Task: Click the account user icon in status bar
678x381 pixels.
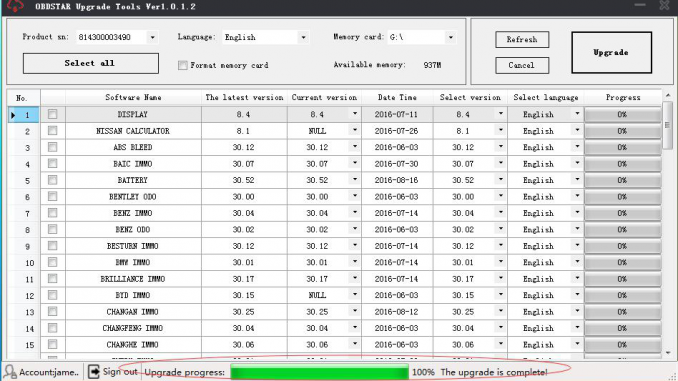Action: (x=10, y=371)
